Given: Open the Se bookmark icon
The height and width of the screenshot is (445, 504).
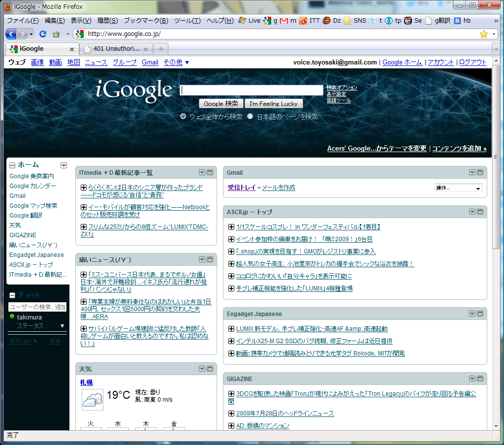Looking at the screenshot, I should click(413, 21).
